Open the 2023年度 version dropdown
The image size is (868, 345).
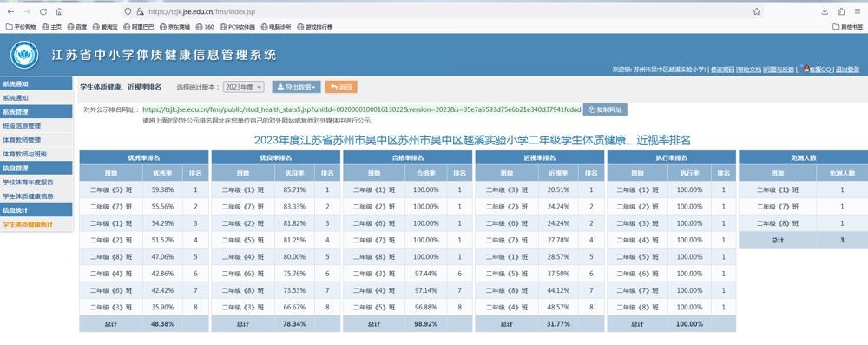point(244,87)
